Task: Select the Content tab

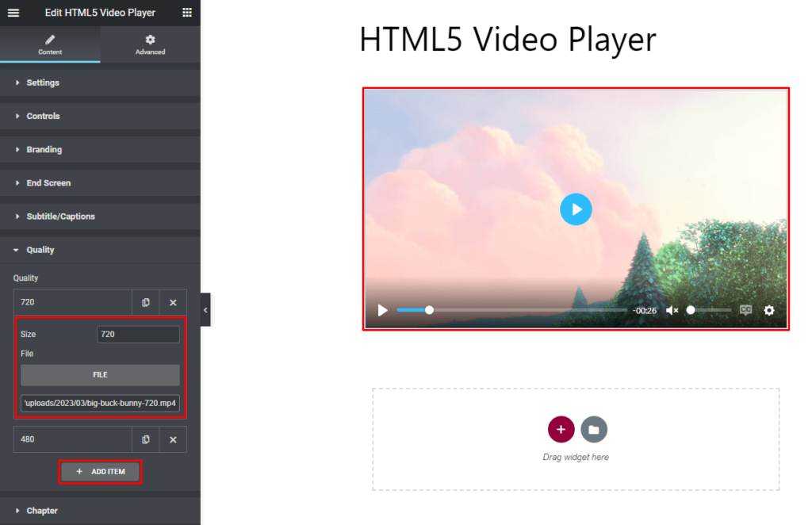Action: point(50,44)
